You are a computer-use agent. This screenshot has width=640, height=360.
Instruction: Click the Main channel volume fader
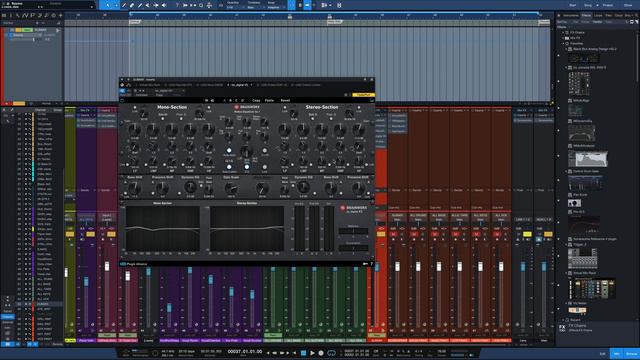pyautogui.click(x=544, y=267)
